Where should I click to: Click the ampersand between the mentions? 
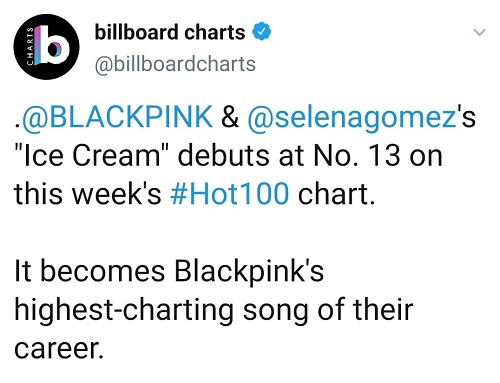click(230, 117)
